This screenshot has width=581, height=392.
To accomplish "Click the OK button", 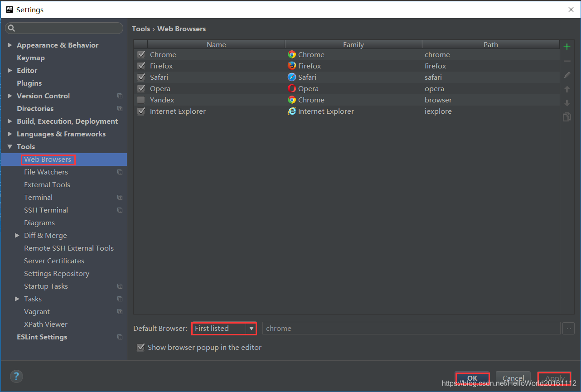I will pos(472,378).
